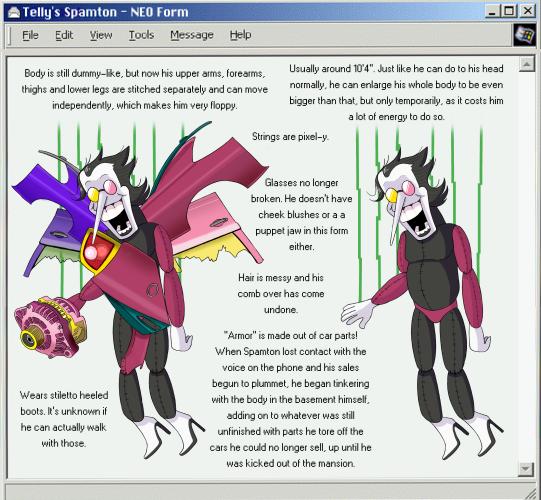Click the Windows logo icon in the toolbar
This screenshot has width=541, height=500.
524,35
